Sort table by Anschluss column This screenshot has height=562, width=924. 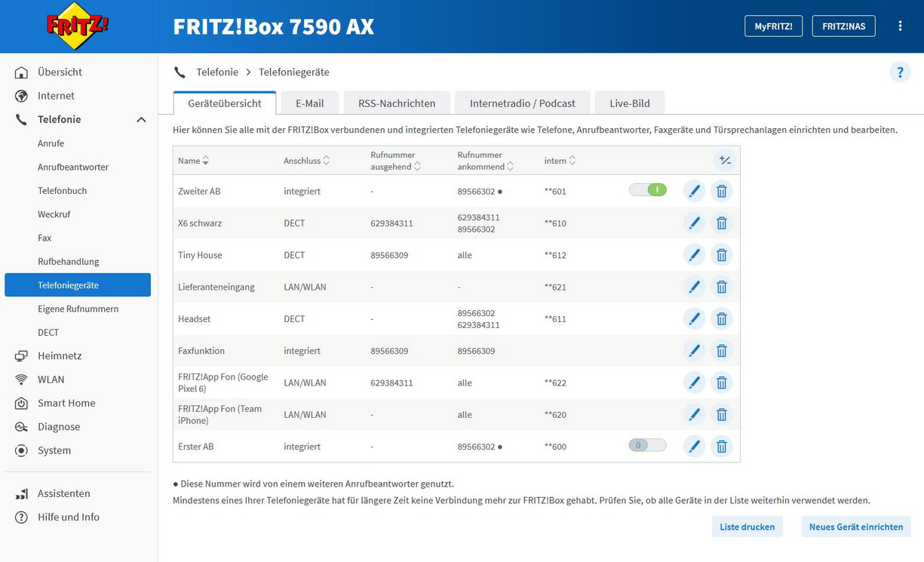point(307,161)
